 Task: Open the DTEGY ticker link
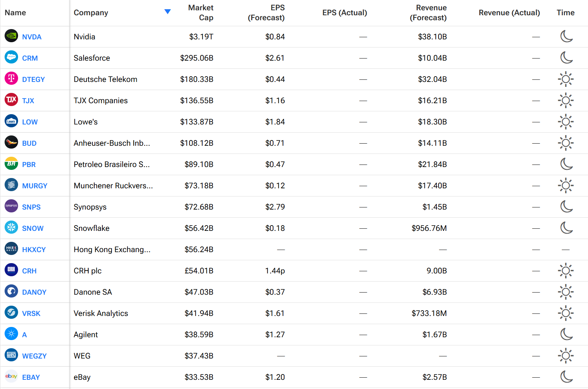pyautogui.click(x=34, y=79)
